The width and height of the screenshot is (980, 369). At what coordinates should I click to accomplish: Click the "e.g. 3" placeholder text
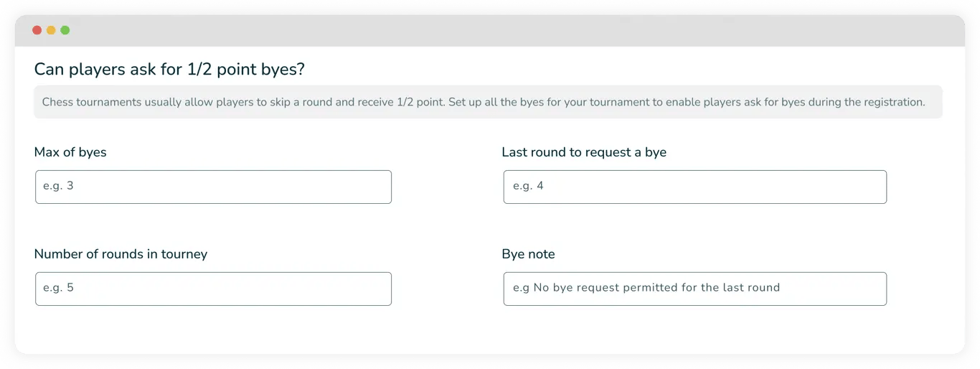58,186
